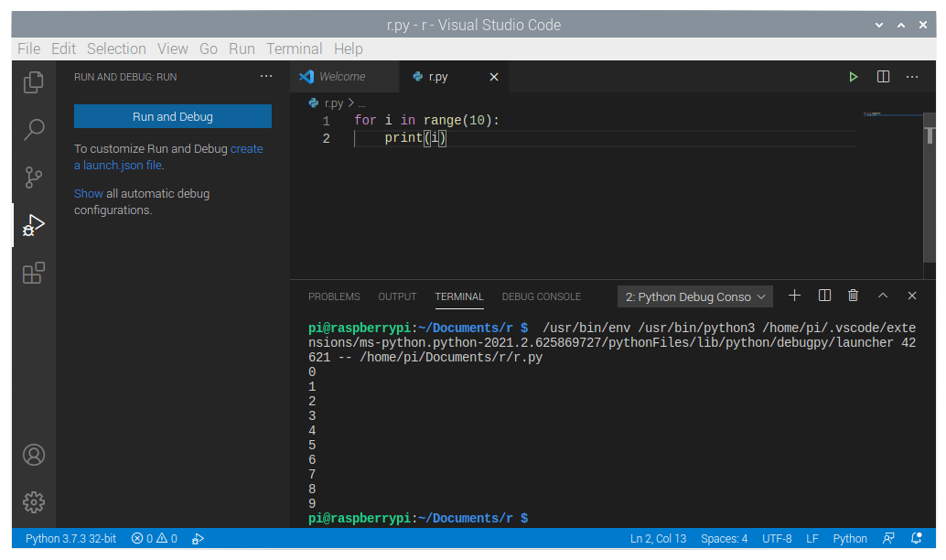Open the File menu
Screen dimensions: 946x560
click(29, 48)
